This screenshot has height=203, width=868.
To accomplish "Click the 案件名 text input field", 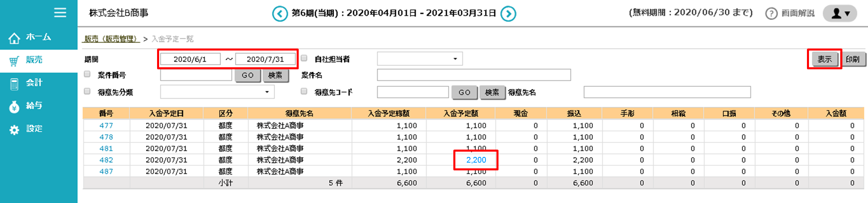I will tap(474, 75).
